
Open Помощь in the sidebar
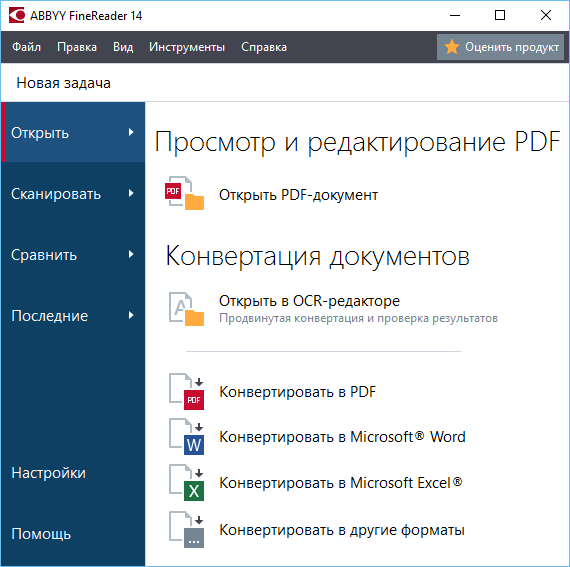(x=41, y=534)
